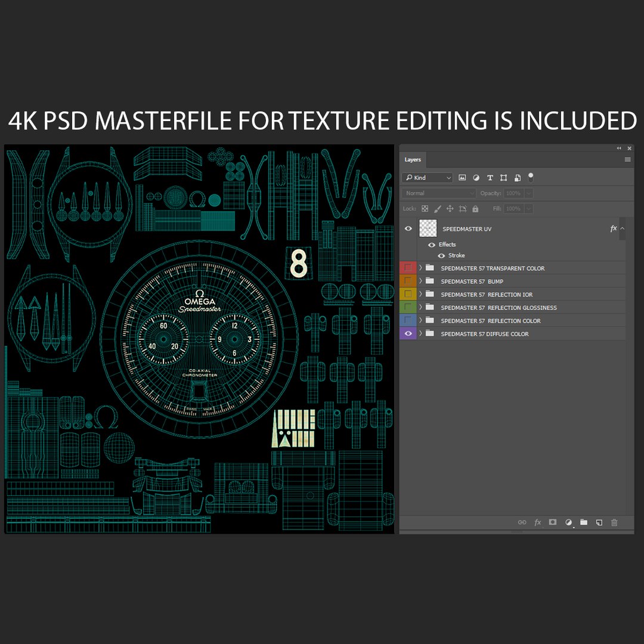Viewport: 644px width, 644px height.
Task: Select SPEDMASTER 57 TRANSPARENT COLOR row
Action: coord(513,268)
